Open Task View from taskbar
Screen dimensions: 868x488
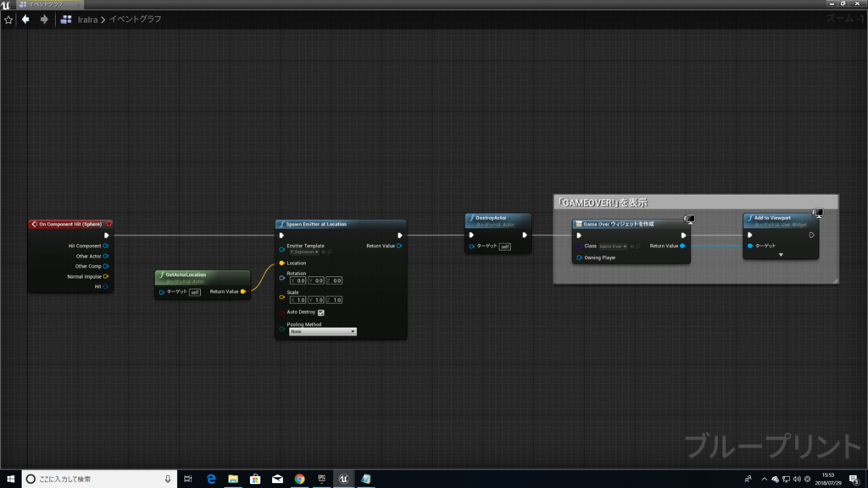[x=188, y=480]
